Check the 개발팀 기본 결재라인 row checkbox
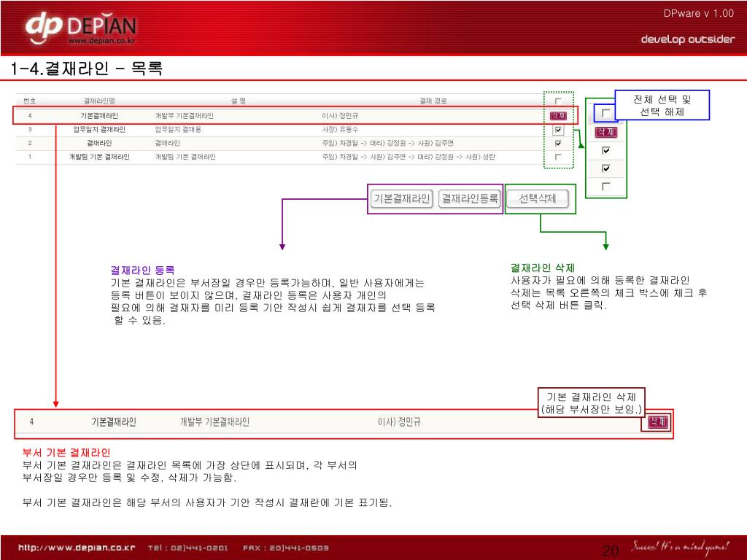The height and width of the screenshot is (560, 747). coord(558,157)
